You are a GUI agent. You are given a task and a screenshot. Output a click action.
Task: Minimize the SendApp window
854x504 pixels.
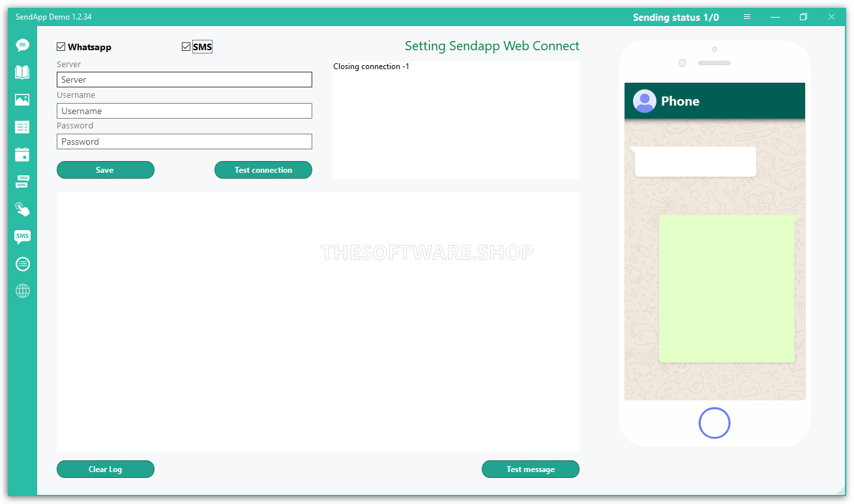click(x=775, y=17)
